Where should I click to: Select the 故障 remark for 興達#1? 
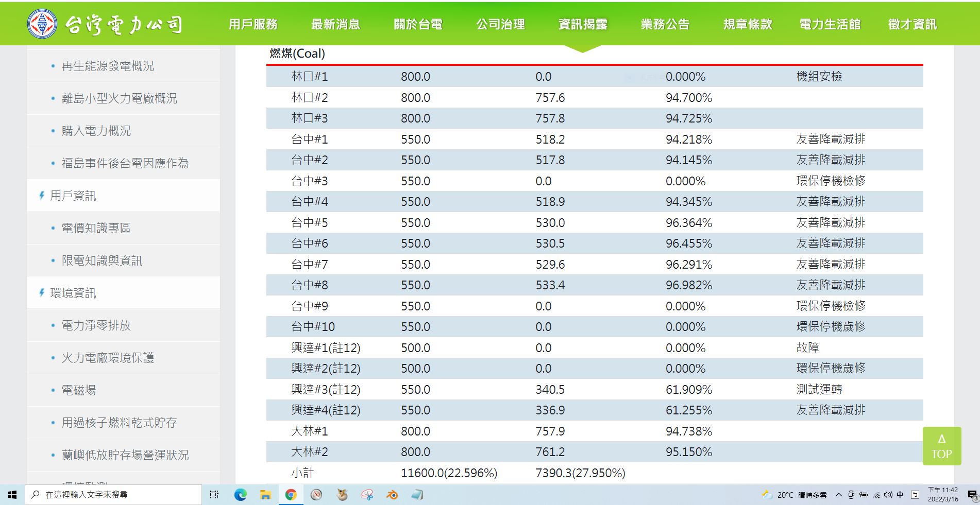pos(807,348)
